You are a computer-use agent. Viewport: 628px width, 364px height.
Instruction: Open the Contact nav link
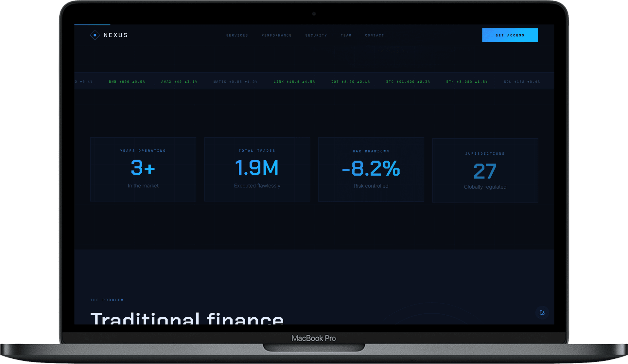tap(375, 35)
